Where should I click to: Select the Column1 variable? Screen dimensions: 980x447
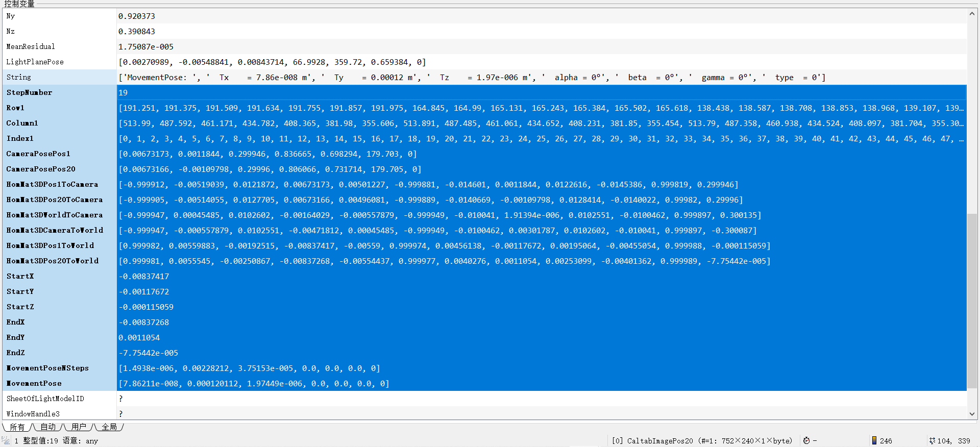(x=22, y=123)
